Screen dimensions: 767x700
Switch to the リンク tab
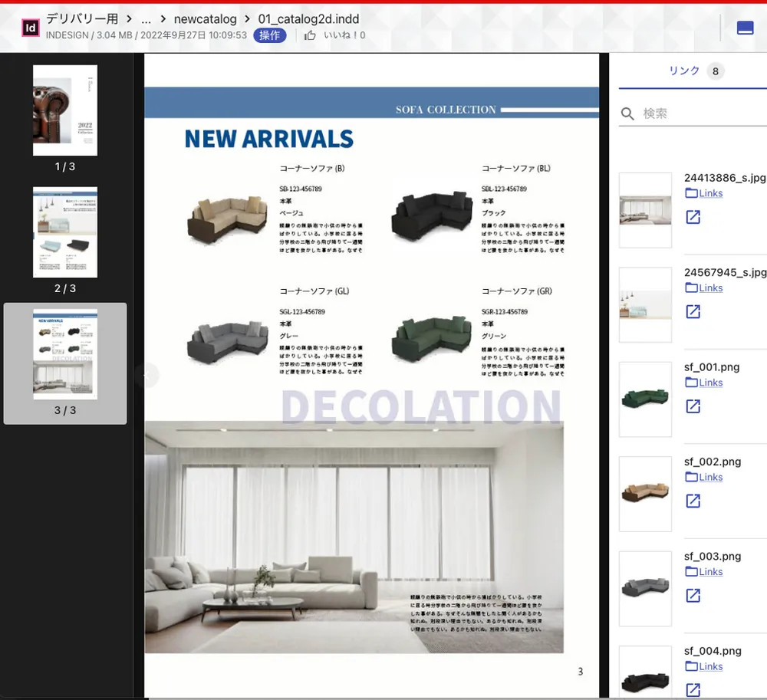click(684, 71)
